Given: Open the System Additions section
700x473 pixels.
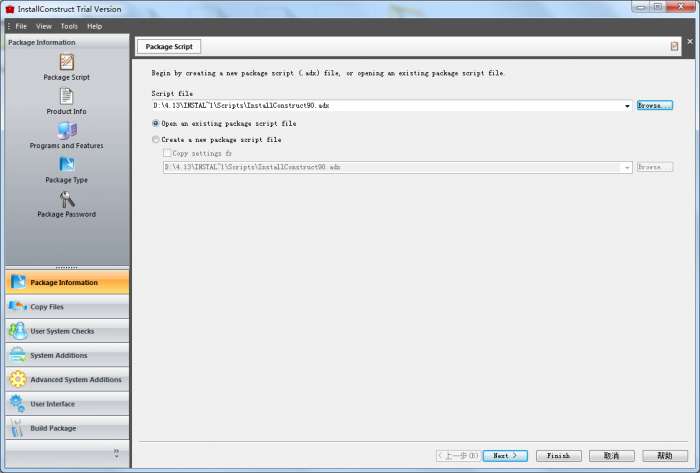Looking at the screenshot, I should (67, 355).
